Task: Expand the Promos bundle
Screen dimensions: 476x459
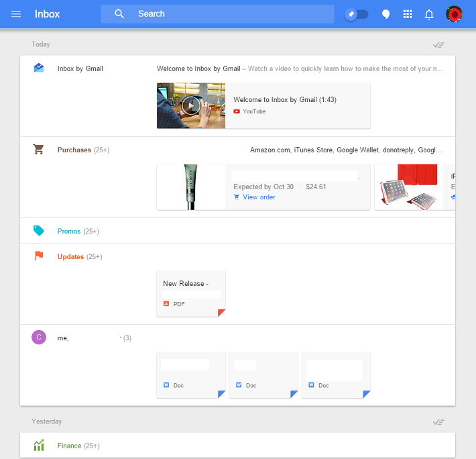Action: (x=238, y=231)
